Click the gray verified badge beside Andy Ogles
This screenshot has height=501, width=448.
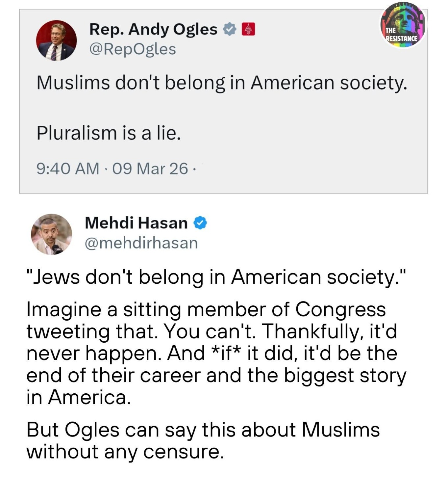[230, 30]
